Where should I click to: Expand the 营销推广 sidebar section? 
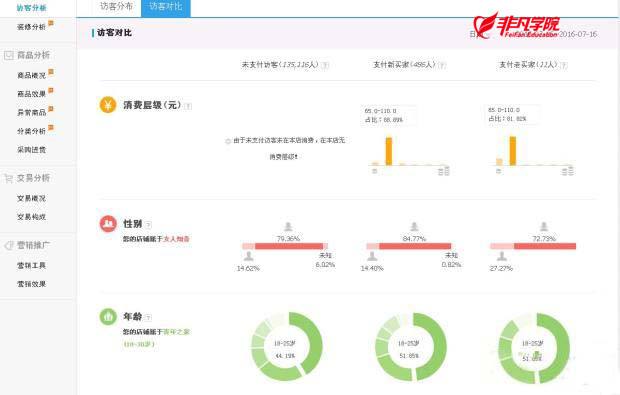click(33, 246)
